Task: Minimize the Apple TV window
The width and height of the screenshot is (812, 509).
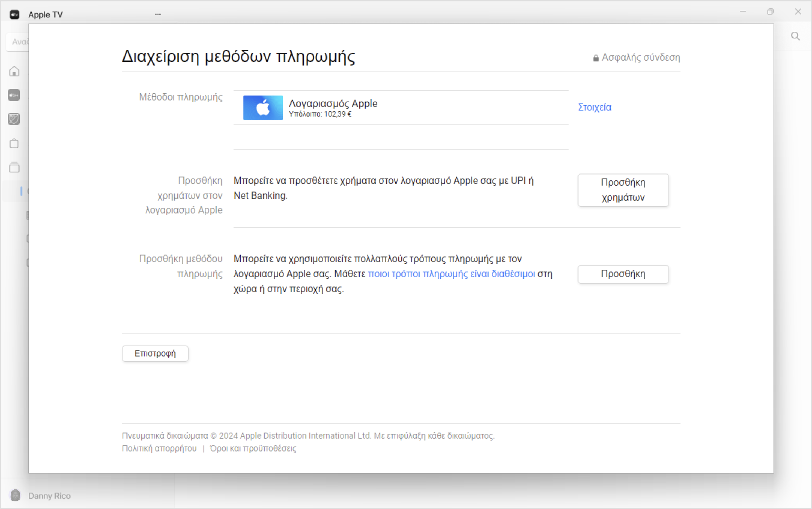Action: click(743, 12)
